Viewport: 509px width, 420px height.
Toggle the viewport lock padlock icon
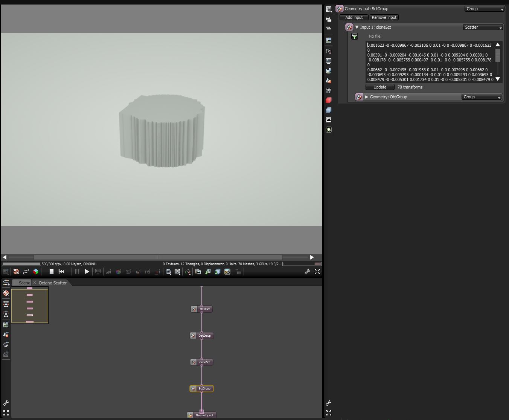[x=238, y=272]
